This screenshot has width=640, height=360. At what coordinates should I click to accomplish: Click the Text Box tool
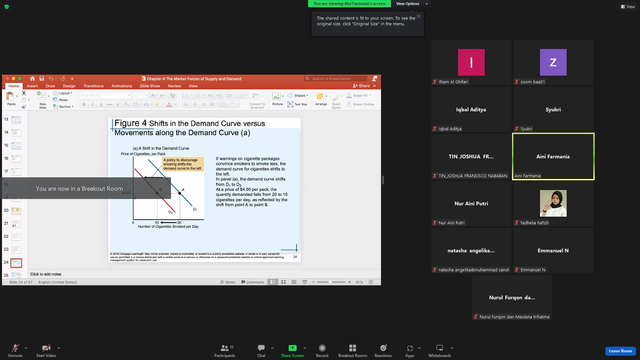coord(297,104)
